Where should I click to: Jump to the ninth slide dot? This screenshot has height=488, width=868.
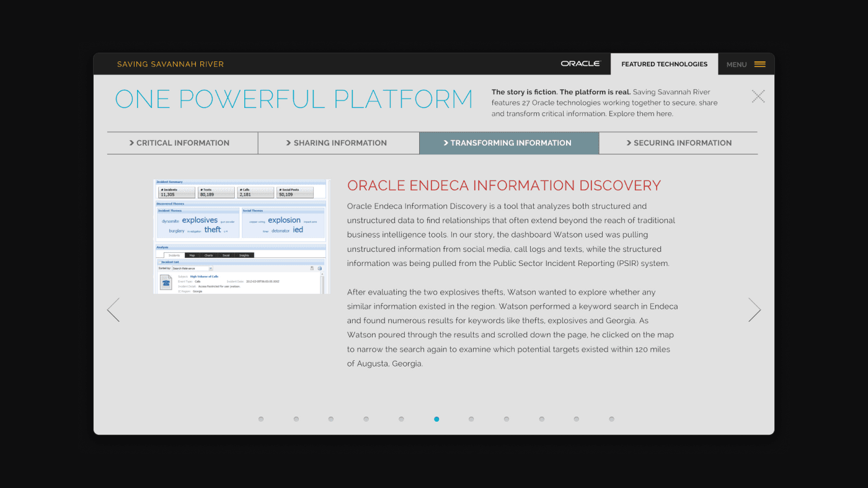coord(541,419)
